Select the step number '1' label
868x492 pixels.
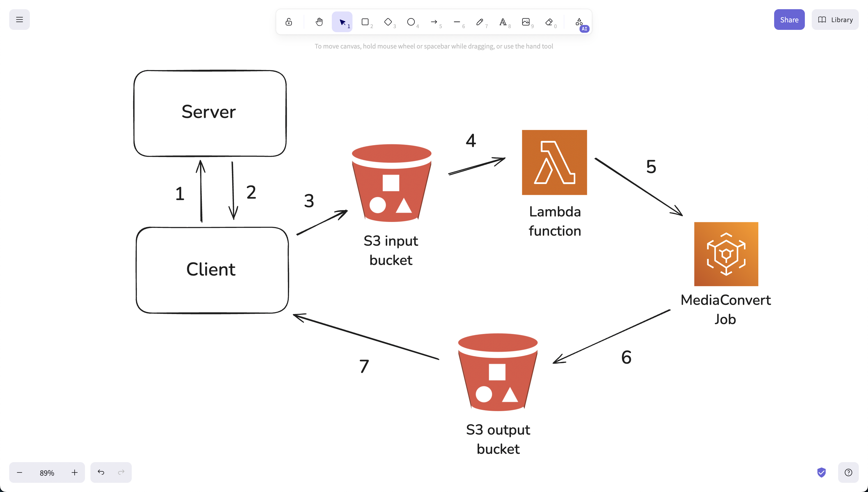(180, 194)
